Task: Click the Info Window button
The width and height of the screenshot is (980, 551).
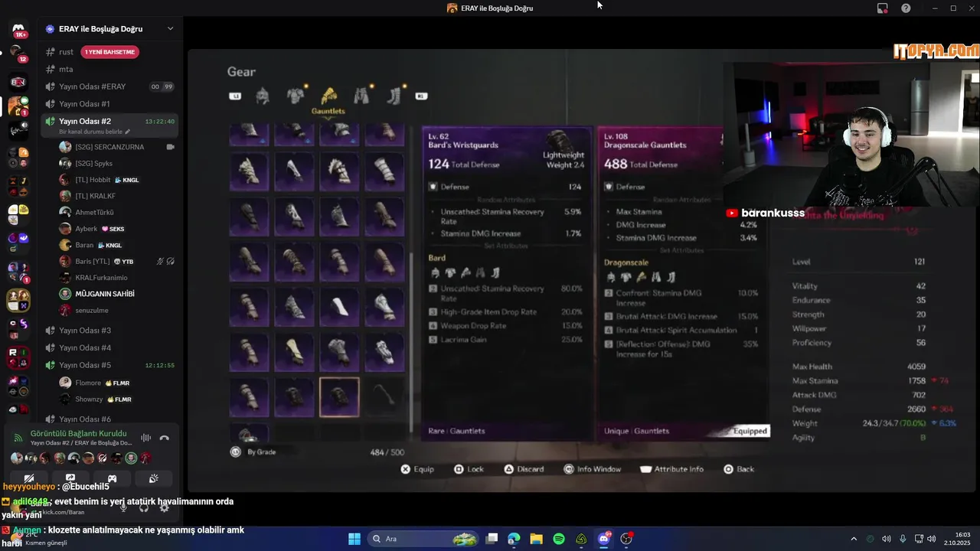Action: [592, 469]
